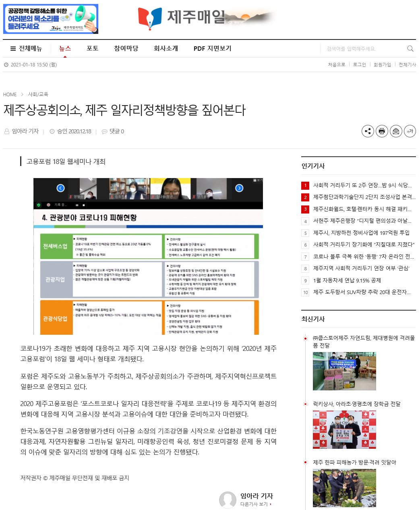Change font size with 가 icon
This screenshot has width=420, height=510.
pyautogui.click(x=410, y=131)
